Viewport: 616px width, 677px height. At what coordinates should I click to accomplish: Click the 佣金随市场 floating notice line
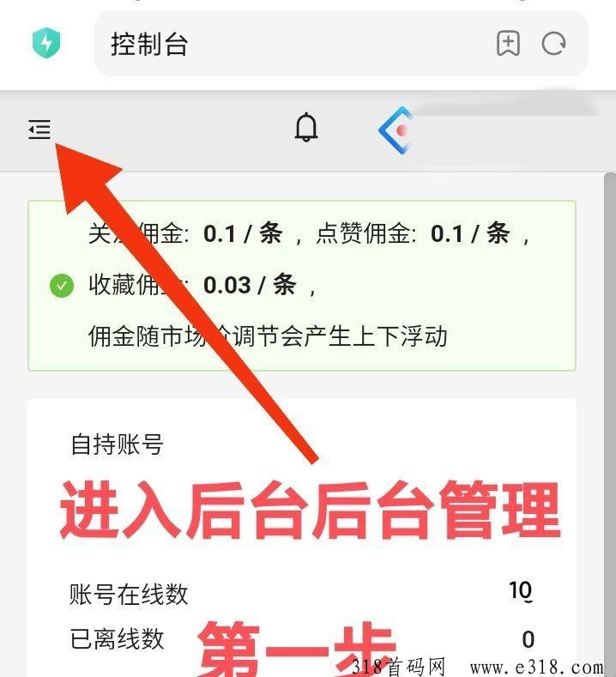tap(268, 336)
